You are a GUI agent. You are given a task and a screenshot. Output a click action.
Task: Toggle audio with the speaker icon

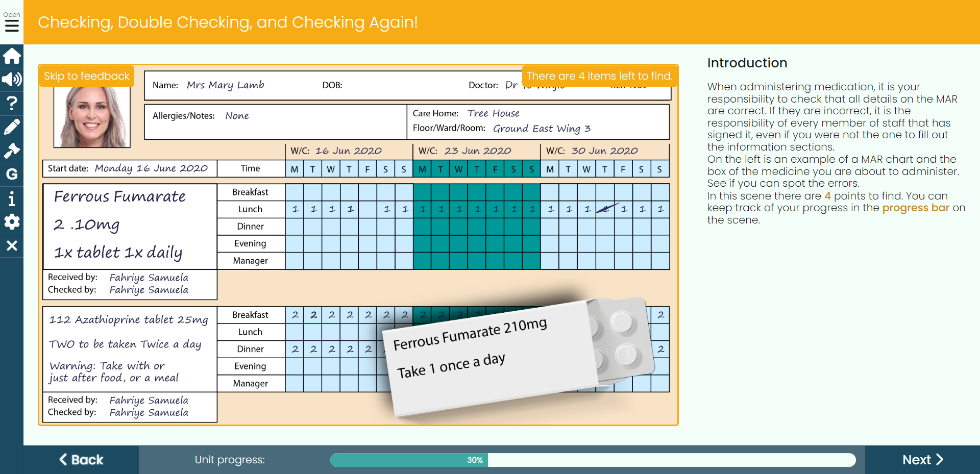(x=12, y=79)
